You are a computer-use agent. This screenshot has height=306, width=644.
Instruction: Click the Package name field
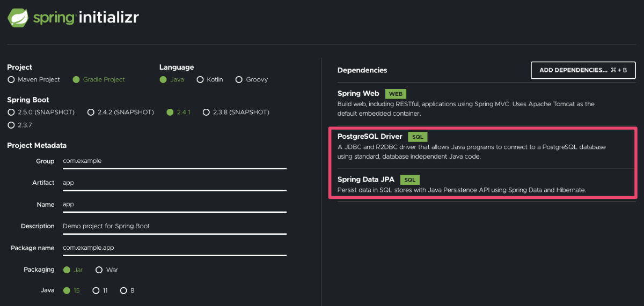[x=174, y=248]
